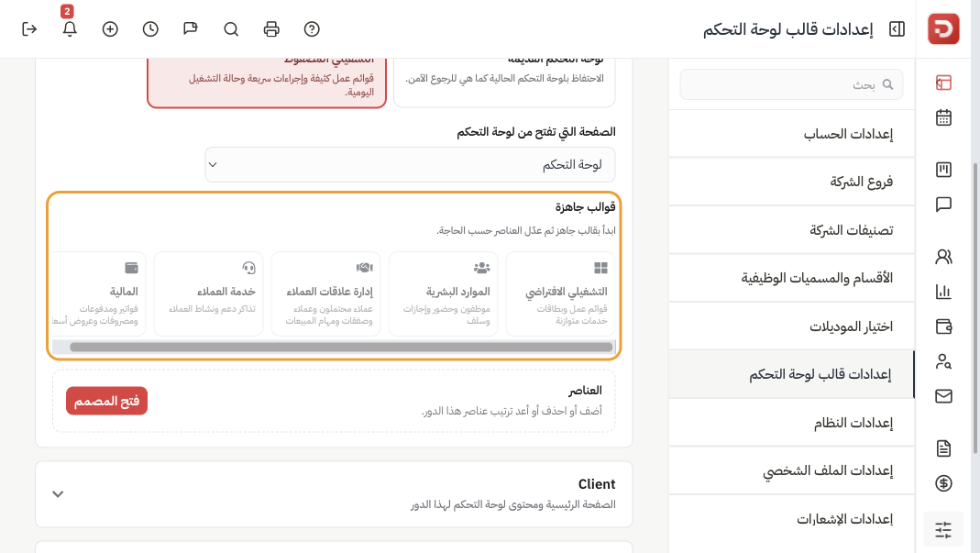Open إعدادات الملف الشخصي menu item

791,470
